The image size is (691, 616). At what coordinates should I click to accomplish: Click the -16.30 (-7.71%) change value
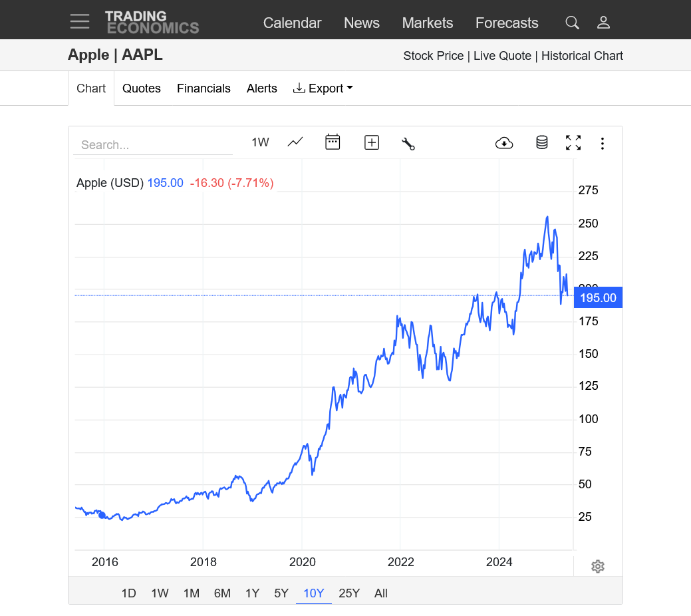[232, 182]
